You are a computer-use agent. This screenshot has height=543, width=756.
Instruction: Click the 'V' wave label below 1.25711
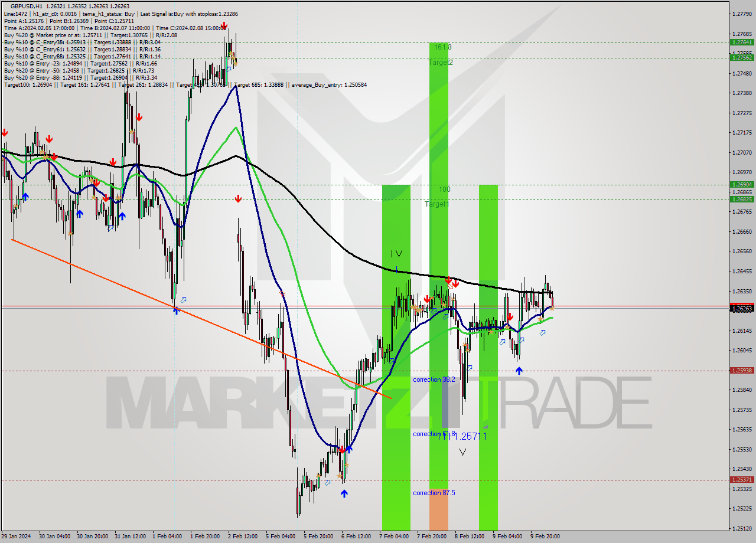pos(462,452)
